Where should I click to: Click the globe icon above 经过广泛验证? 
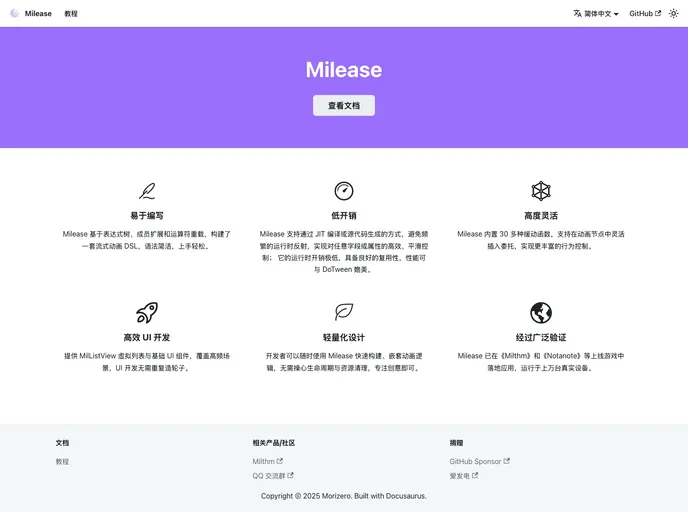point(541,312)
